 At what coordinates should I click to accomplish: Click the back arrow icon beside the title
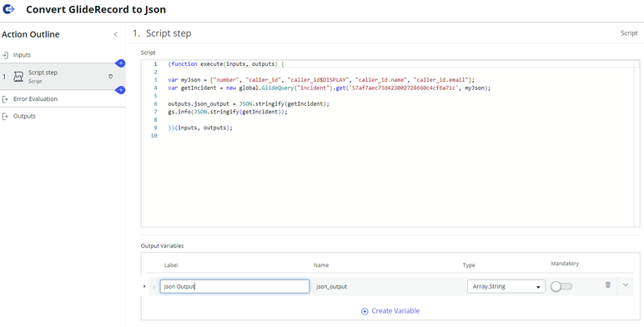8,8
